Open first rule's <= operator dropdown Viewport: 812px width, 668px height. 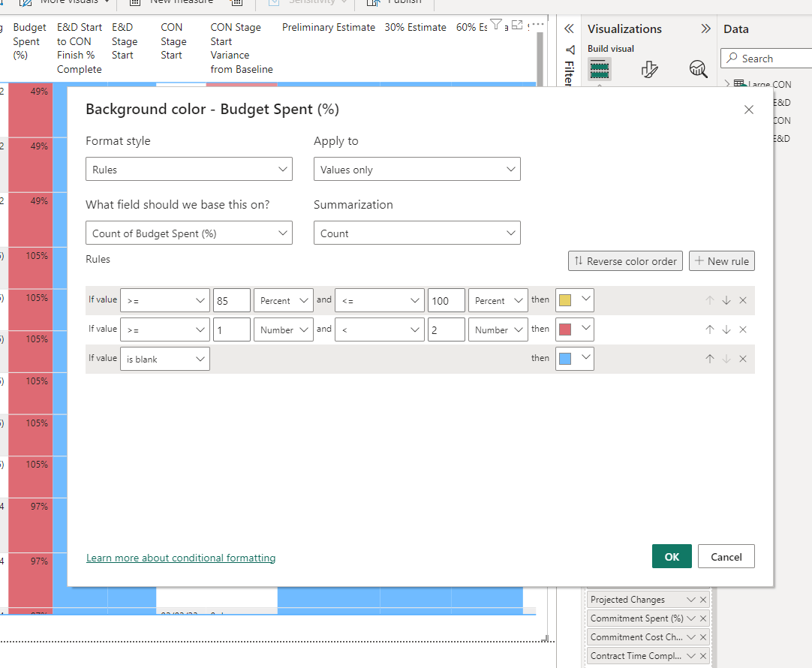(380, 300)
